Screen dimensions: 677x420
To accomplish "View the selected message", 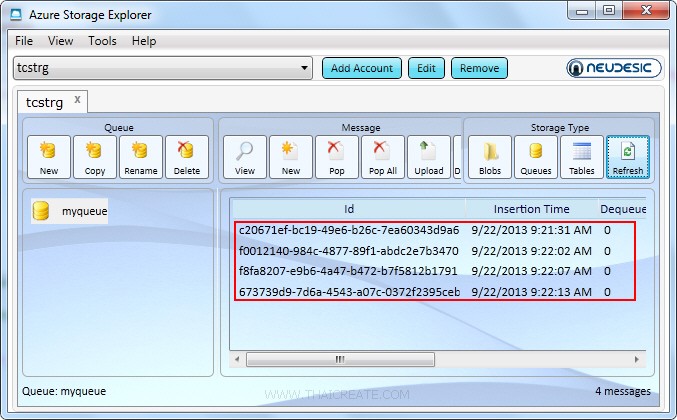I will pos(245,157).
